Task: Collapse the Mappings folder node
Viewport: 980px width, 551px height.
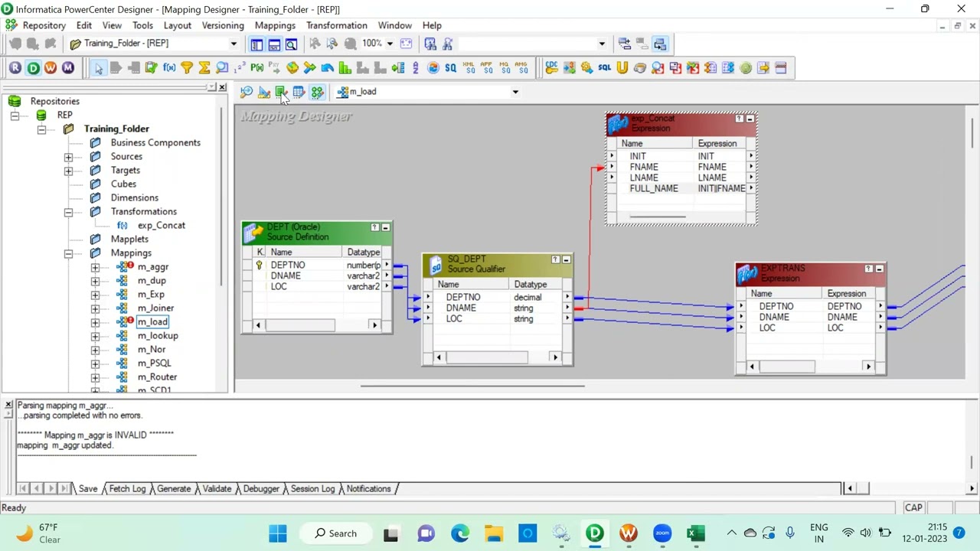Action: [x=68, y=253]
